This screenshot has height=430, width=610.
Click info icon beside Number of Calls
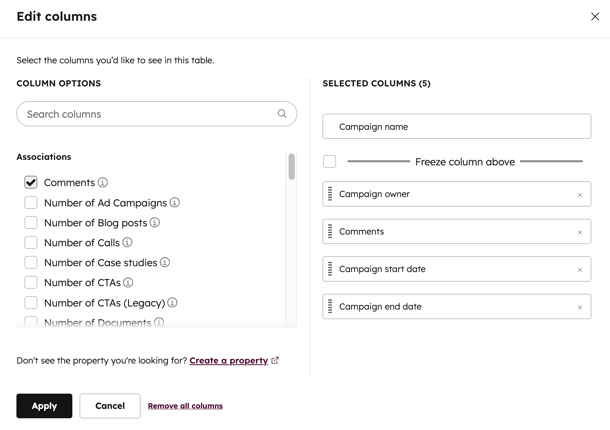point(127,243)
